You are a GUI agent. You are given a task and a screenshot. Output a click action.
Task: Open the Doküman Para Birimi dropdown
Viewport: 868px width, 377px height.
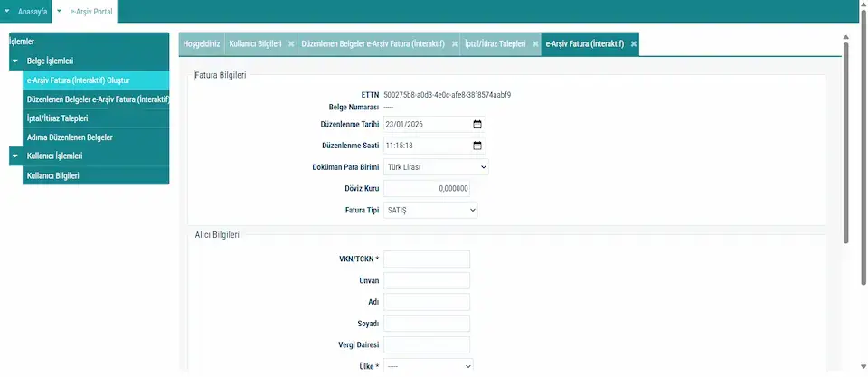[435, 167]
